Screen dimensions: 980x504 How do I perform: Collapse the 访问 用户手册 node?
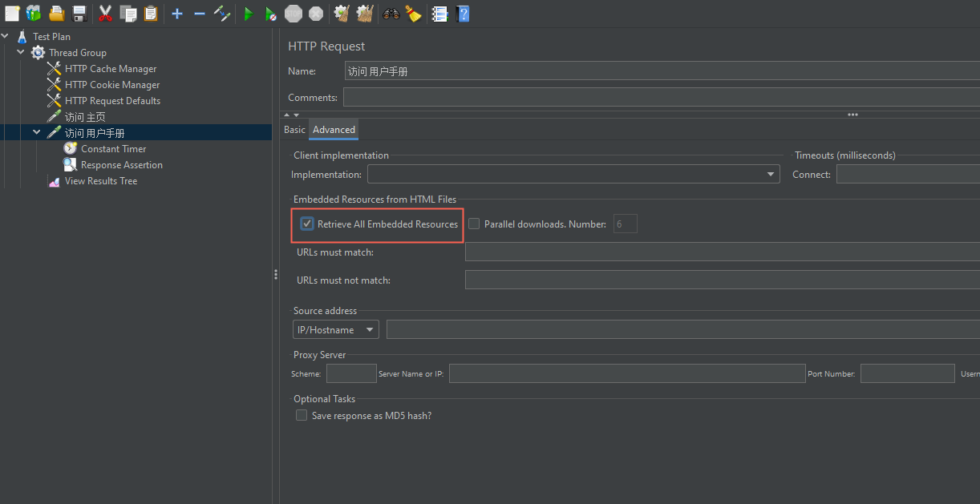37,132
